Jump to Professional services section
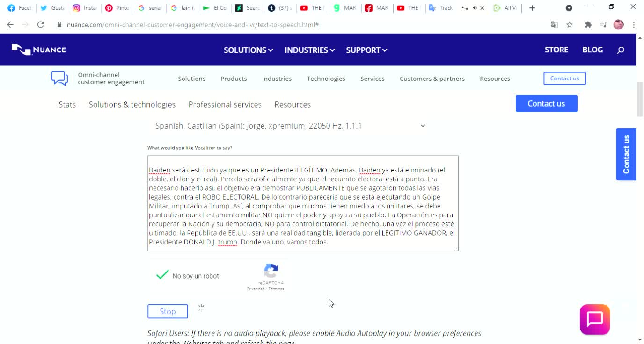This screenshot has height=344, width=644. coord(225,104)
